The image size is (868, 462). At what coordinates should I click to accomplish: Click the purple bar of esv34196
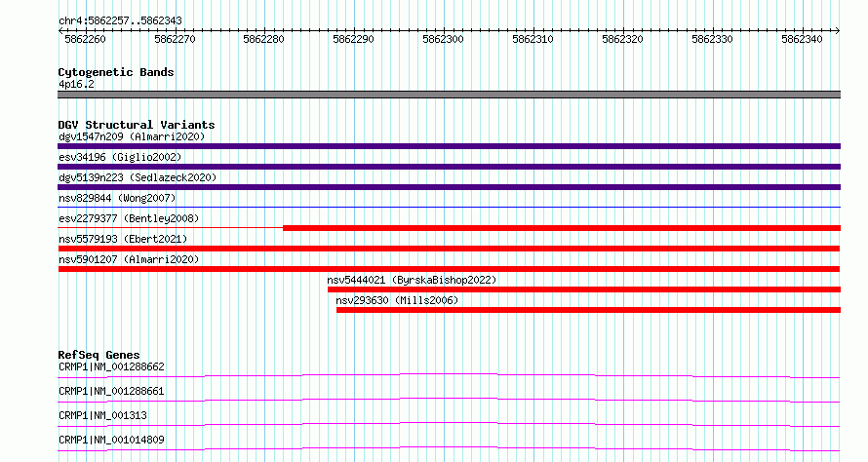tap(449, 167)
